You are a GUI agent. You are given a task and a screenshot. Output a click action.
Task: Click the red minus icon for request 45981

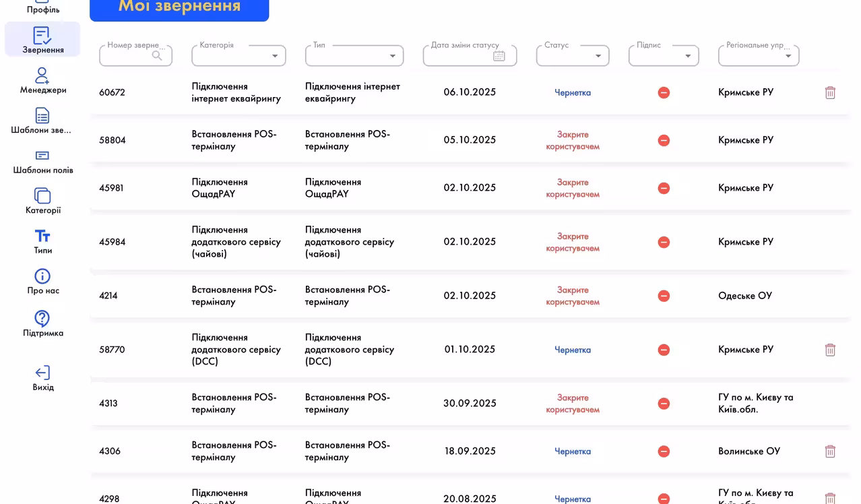[x=664, y=188]
